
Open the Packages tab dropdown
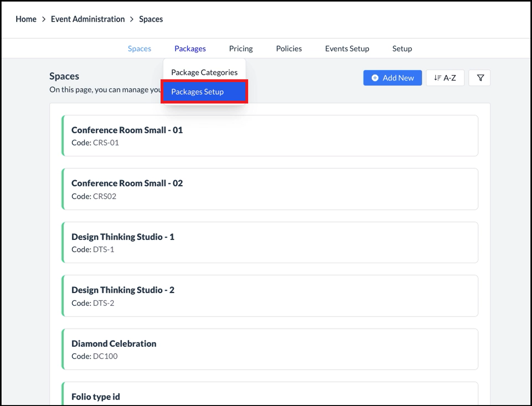190,48
